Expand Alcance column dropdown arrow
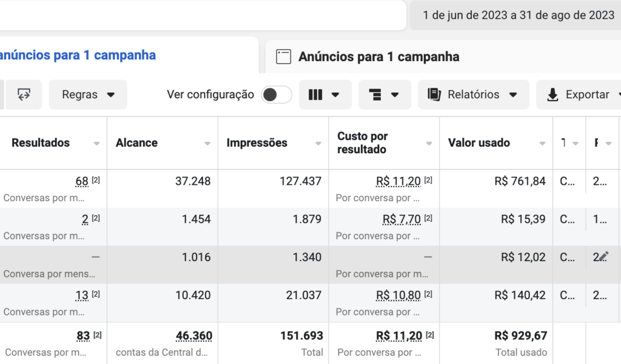621x364 pixels. (207, 143)
